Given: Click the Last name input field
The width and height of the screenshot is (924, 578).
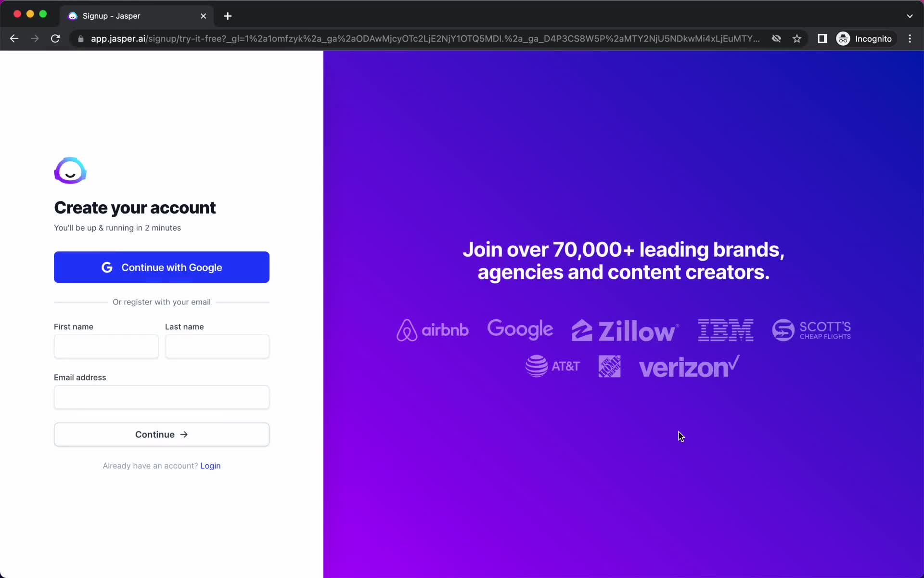Looking at the screenshot, I should point(217,346).
